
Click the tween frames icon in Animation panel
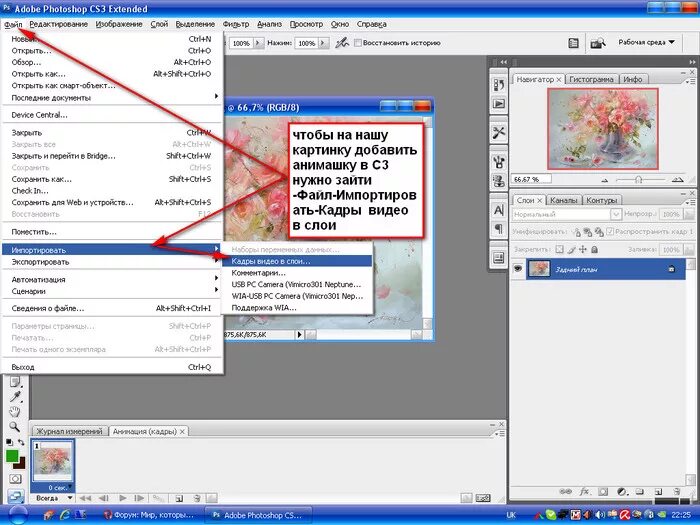point(158,498)
